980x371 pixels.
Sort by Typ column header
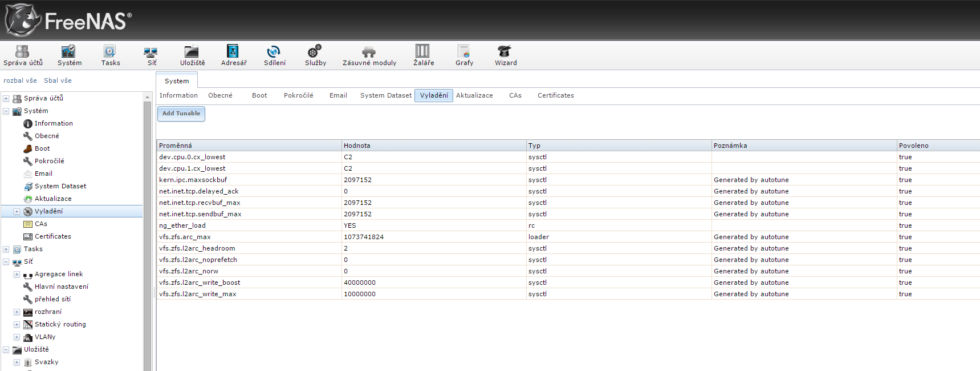[619, 146]
